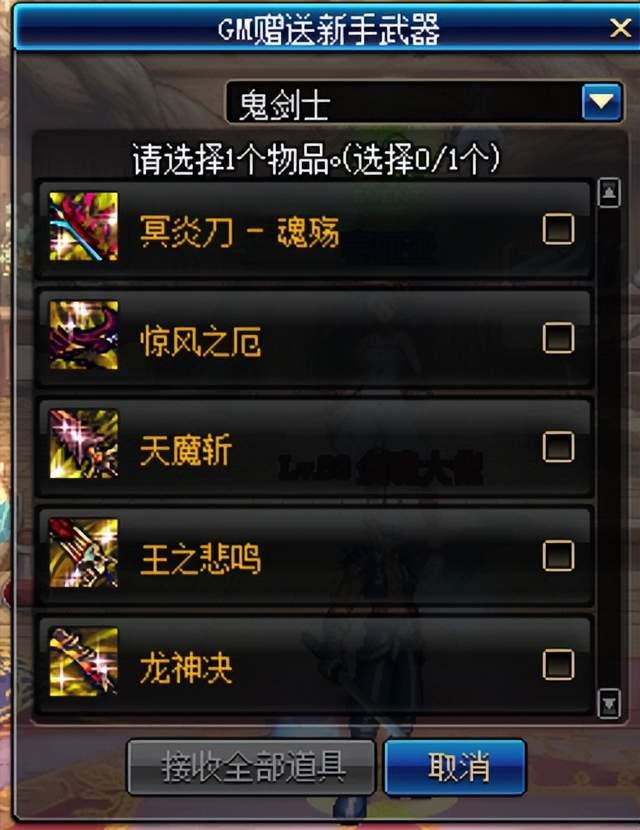Image resolution: width=640 pixels, height=830 pixels.
Task: Click the 取消 button
Action: 455,767
